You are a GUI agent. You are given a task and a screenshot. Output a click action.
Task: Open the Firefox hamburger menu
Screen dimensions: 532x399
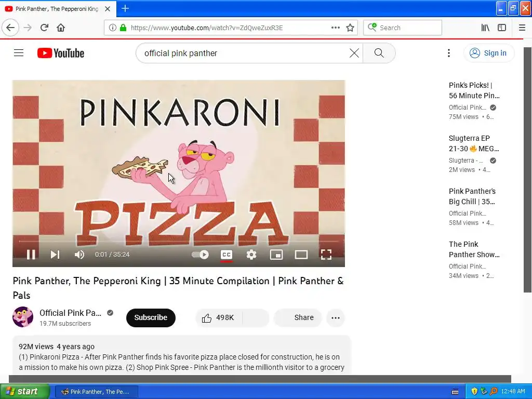click(522, 28)
